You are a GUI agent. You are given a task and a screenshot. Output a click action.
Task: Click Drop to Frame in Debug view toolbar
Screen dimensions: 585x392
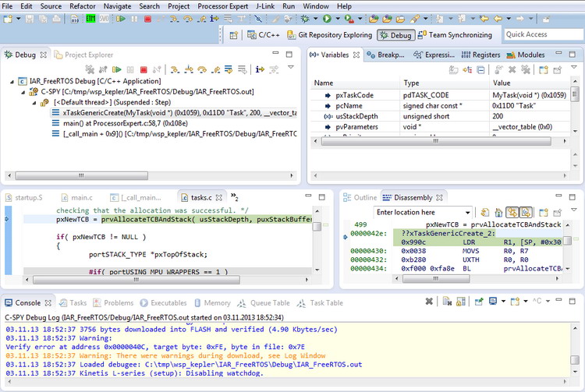pos(242,69)
